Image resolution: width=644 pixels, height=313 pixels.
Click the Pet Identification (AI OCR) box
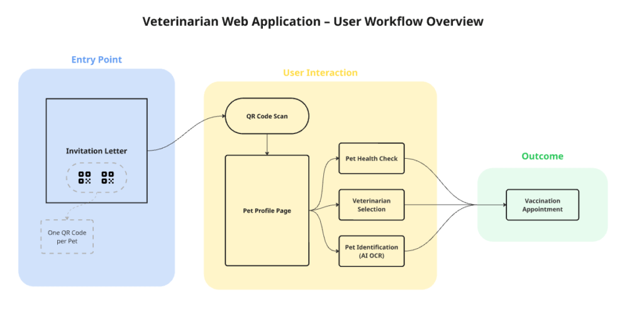coord(371,251)
